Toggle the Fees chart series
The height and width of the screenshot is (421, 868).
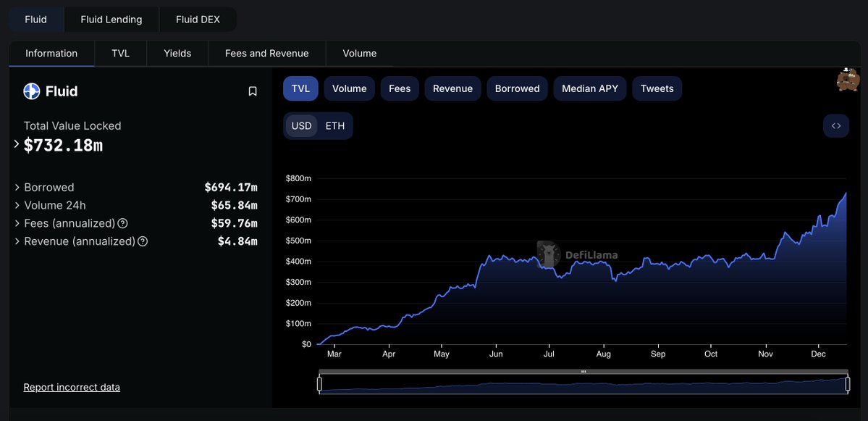[x=400, y=88]
